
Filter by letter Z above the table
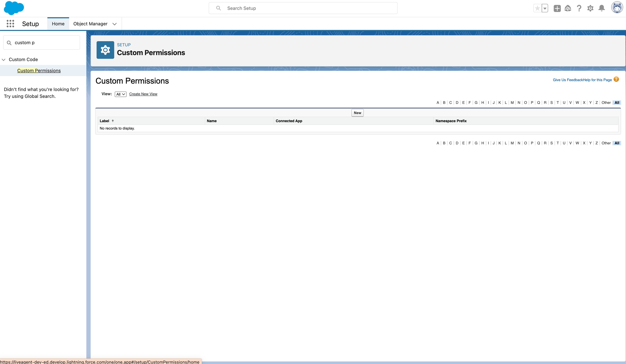pyautogui.click(x=596, y=102)
